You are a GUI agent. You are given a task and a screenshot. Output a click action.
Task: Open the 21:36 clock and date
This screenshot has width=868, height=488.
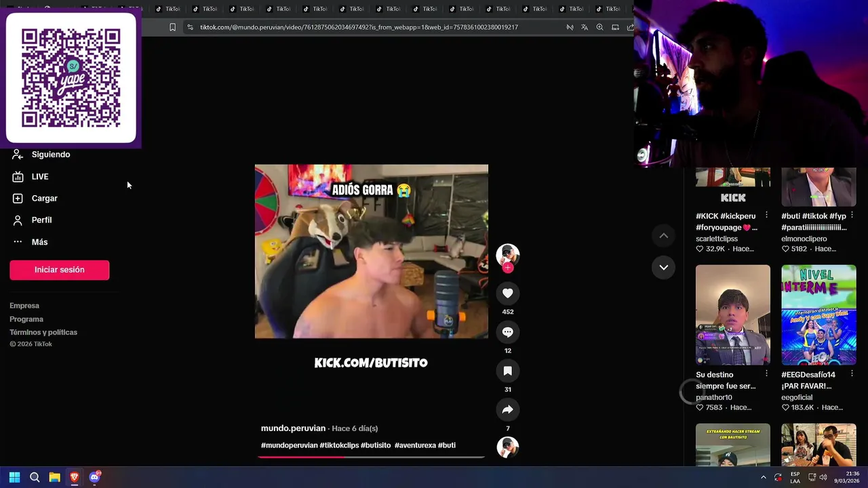point(846,477)
